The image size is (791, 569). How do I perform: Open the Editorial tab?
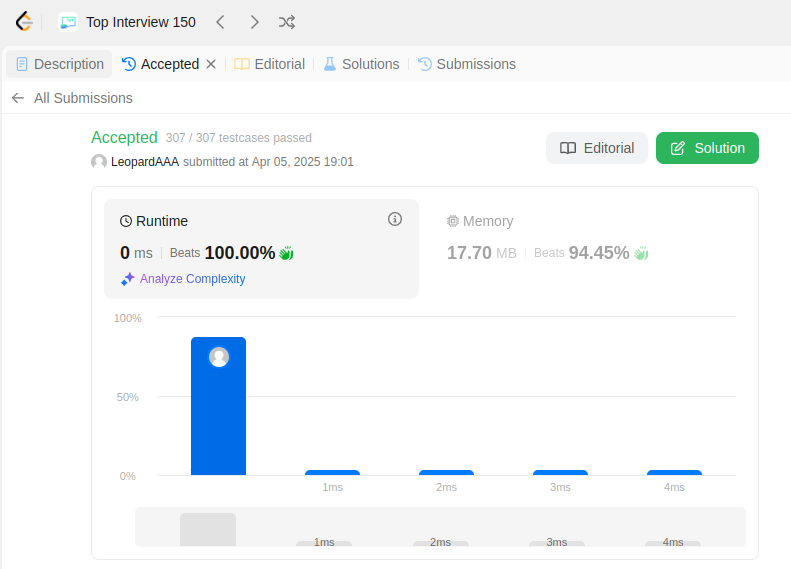pyautogui.click(x=269, y=64)
